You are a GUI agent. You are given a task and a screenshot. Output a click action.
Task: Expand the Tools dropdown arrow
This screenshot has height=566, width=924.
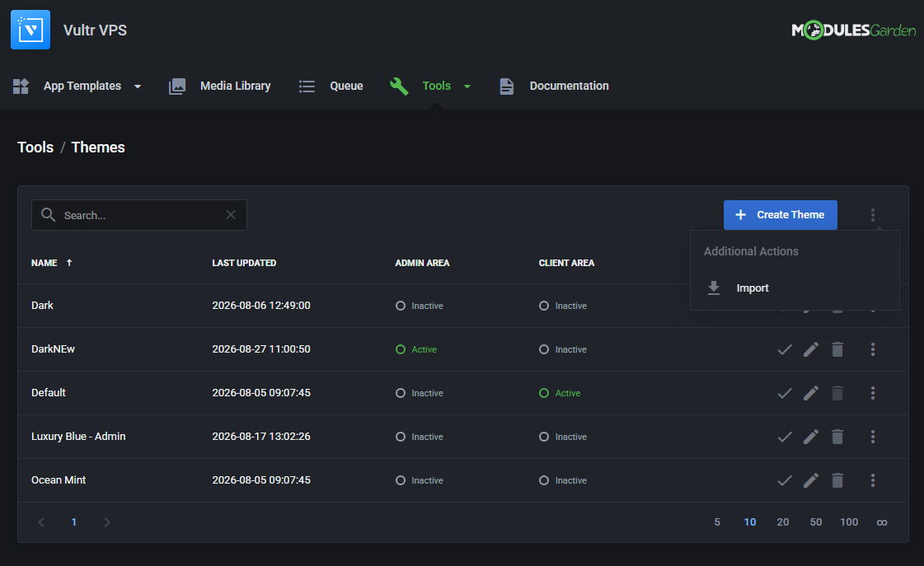pos(467,87)
